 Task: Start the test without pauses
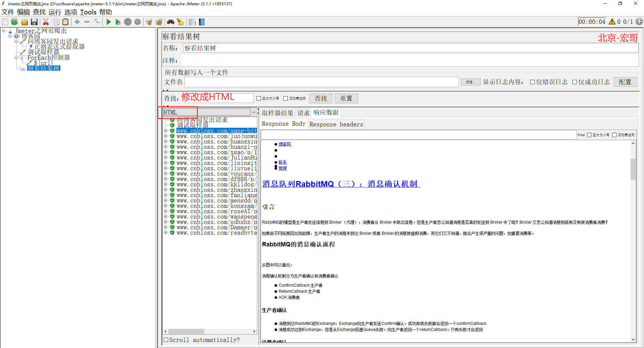(118, 22)
